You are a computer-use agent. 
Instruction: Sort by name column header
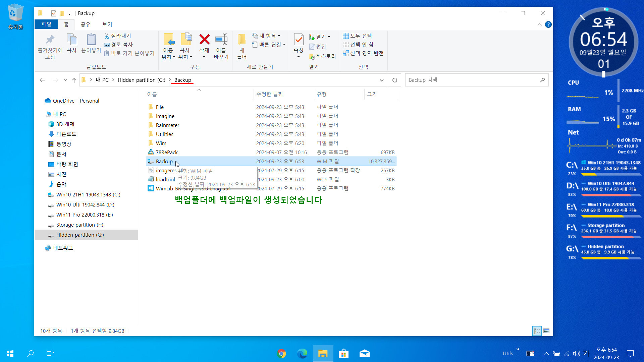(x=199, y=94)
